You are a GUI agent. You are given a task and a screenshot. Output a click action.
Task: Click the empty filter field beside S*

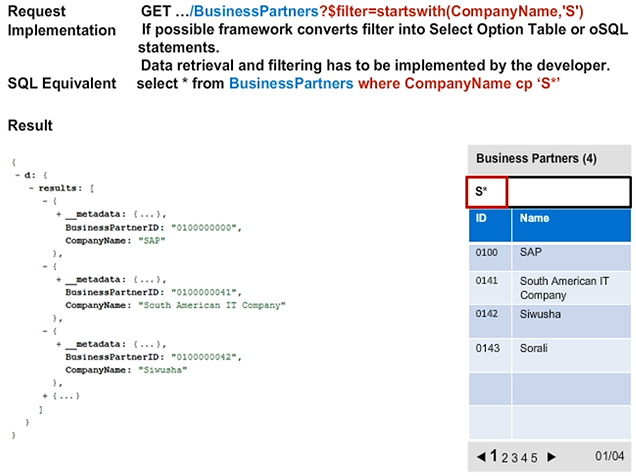click(x=568, y=192)
